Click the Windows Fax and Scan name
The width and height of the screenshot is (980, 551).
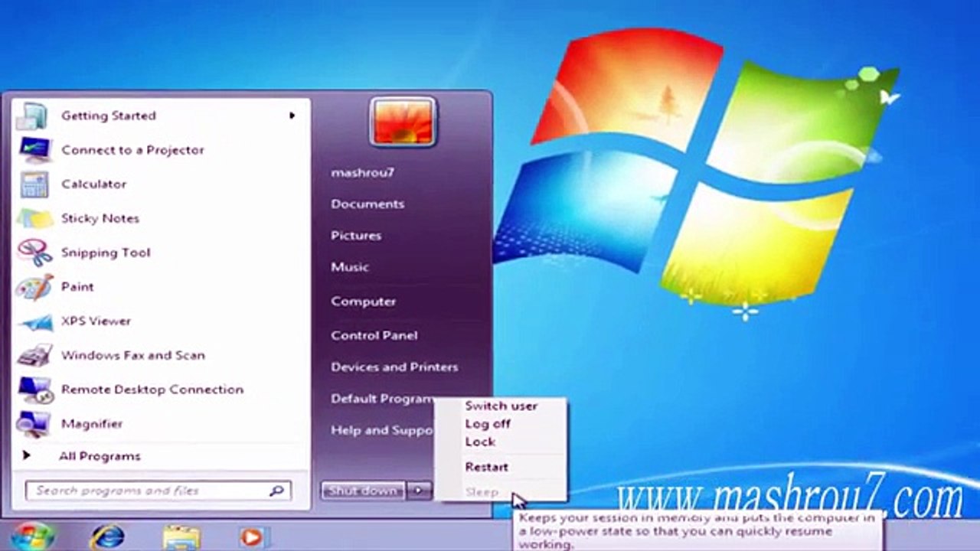133,355
